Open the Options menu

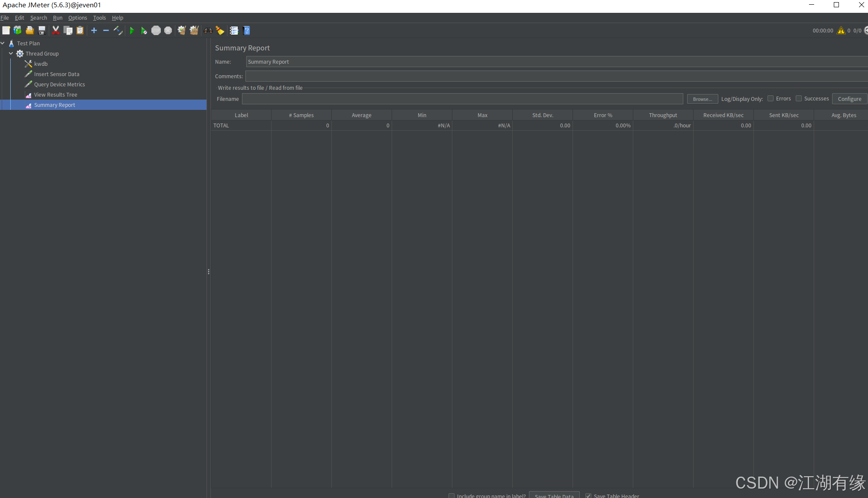(x=77, y=18)
